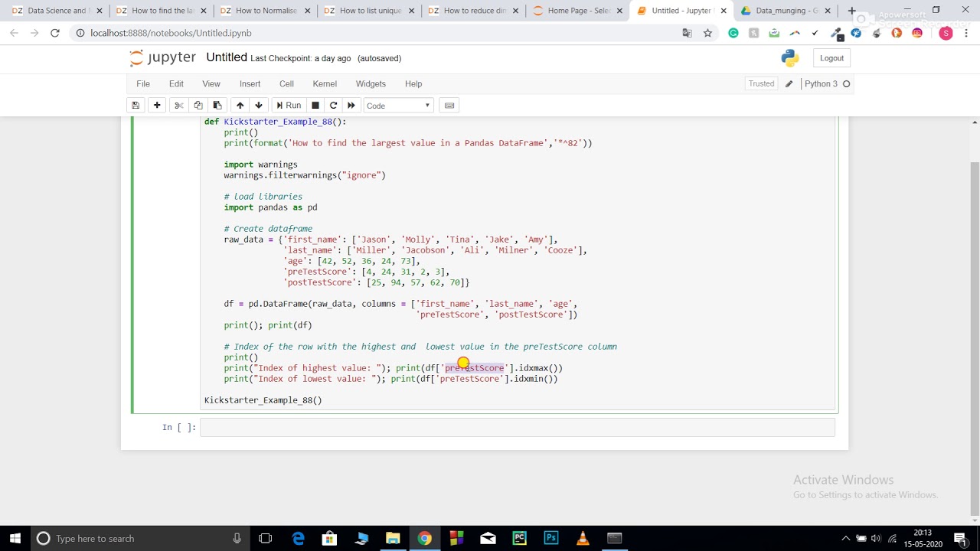Close the Data_munging tab
This screenshot has height=551, width=980.
tap(826, 11)
